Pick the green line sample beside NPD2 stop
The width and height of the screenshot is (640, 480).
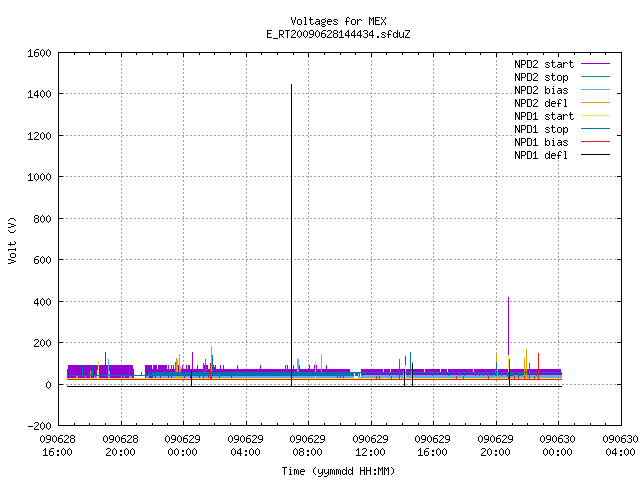tap(595, 76)
